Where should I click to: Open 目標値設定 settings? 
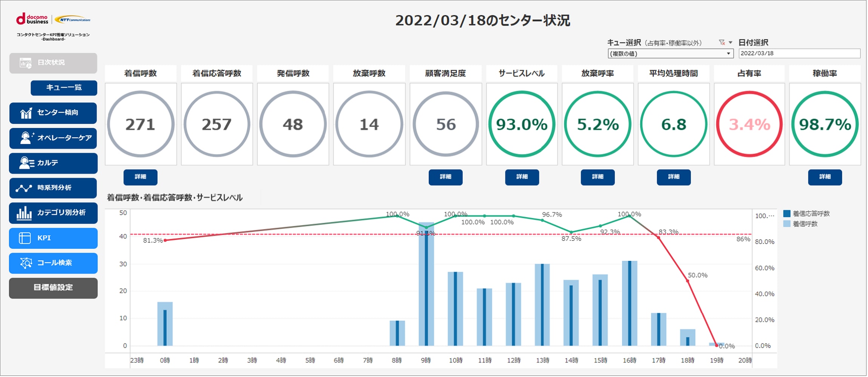tap(53, 288)
